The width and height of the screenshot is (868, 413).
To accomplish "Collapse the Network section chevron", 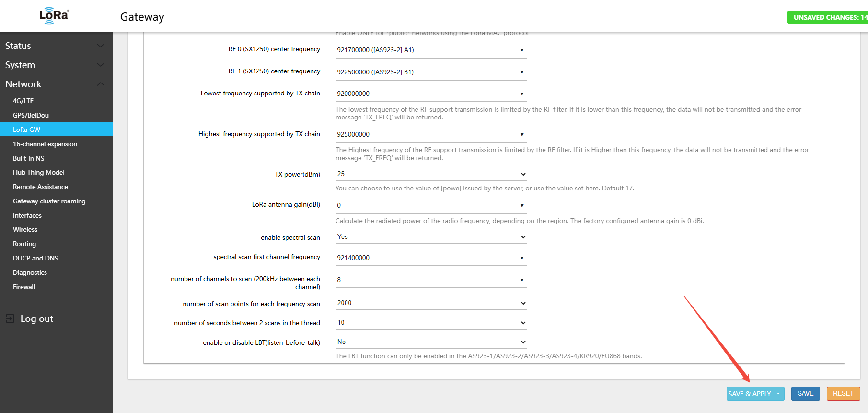I will tap(101, 84).
